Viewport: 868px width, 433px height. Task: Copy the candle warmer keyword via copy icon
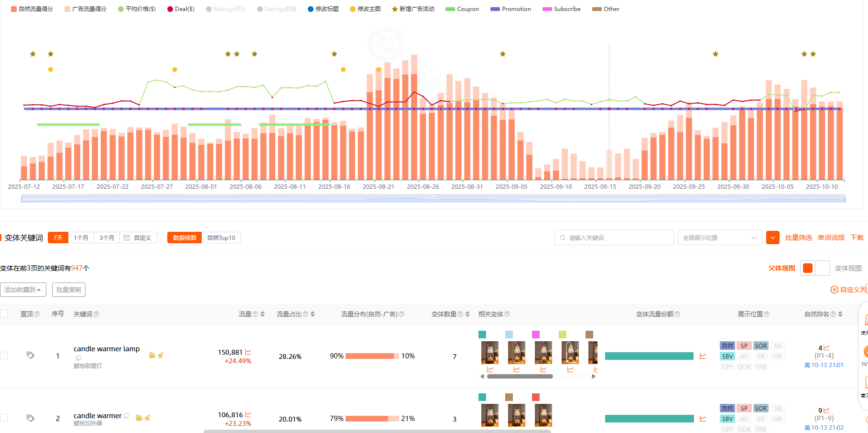tap(126, 416)
